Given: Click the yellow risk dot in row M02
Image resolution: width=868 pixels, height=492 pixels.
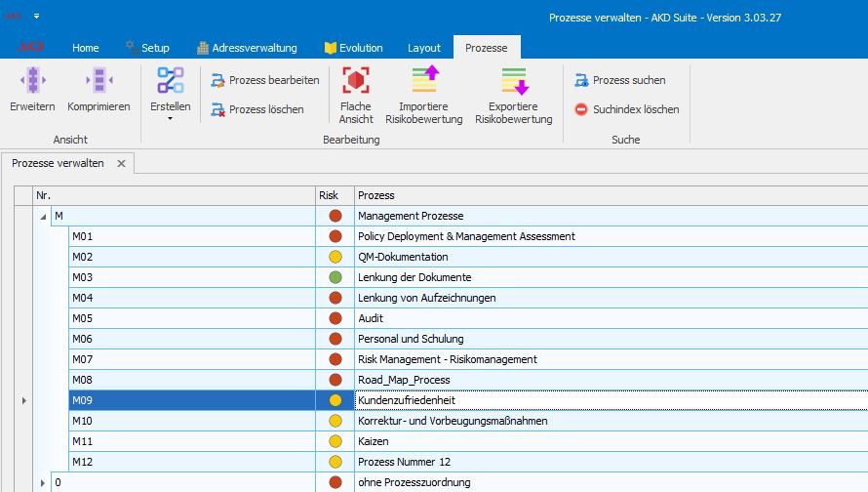Looking at the screenshot, I should [x=335, y=257].
